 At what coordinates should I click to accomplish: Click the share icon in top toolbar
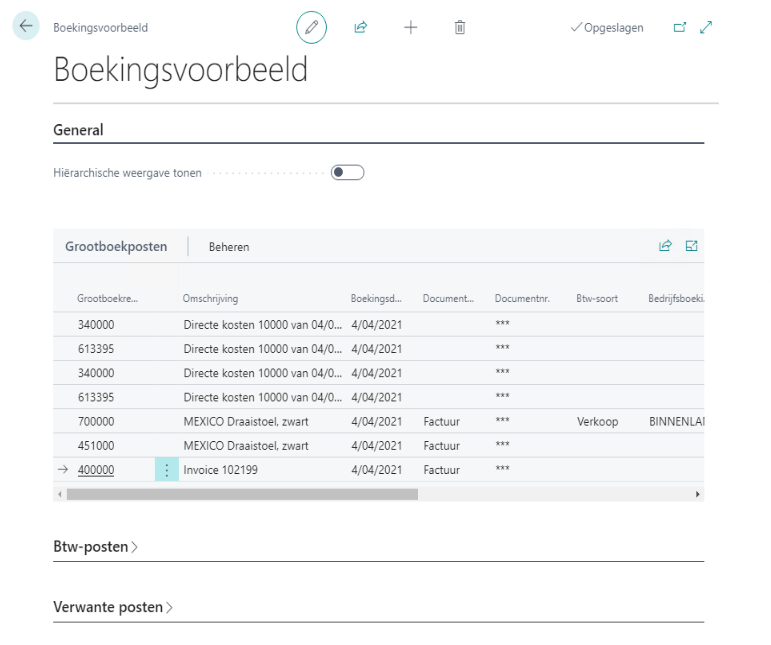[x=361, y=28]
